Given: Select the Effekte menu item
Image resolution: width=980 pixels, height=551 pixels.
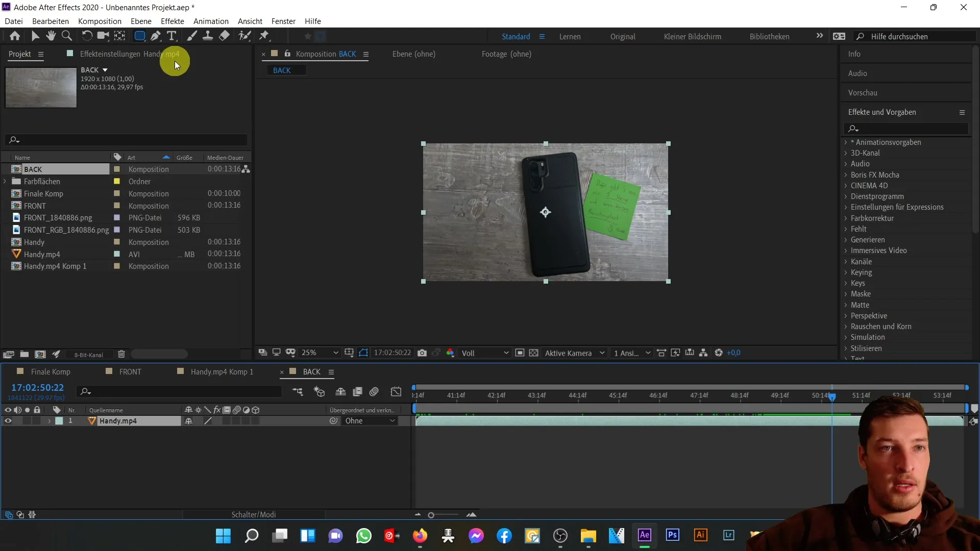Looking at the screenshot, I should [173, 21].
